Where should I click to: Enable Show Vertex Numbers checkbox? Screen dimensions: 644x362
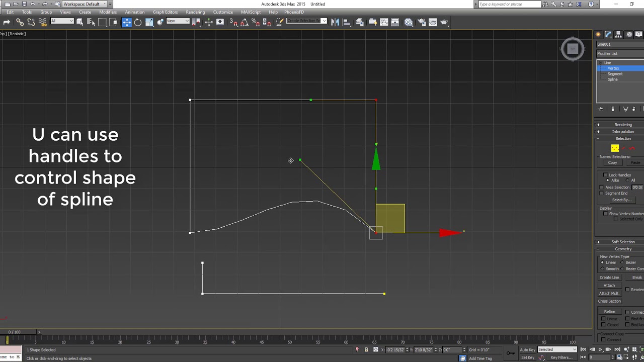(x=605, y=214)
